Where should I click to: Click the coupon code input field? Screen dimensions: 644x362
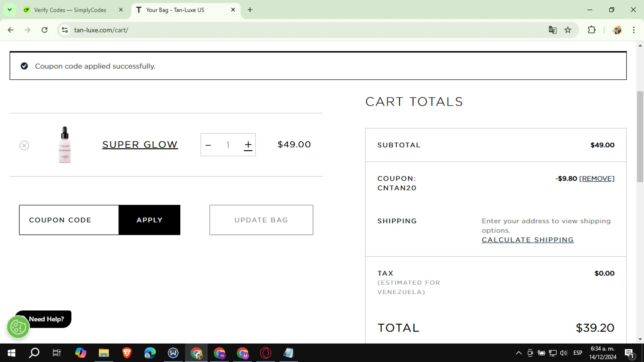point(69,220)
